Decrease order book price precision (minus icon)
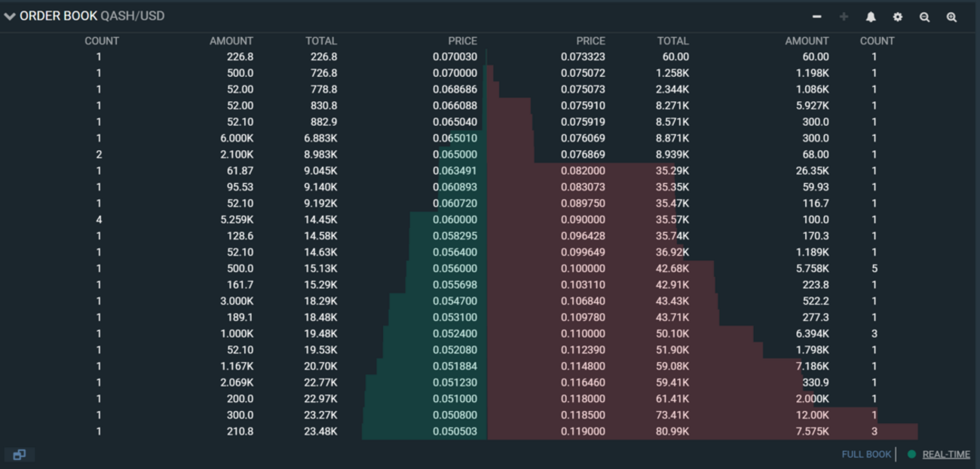 point(816,17)
